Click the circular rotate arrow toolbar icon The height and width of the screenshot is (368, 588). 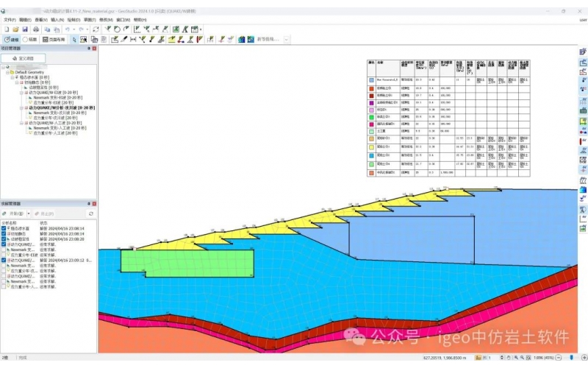pyautogui.click(x=117, y=29)
